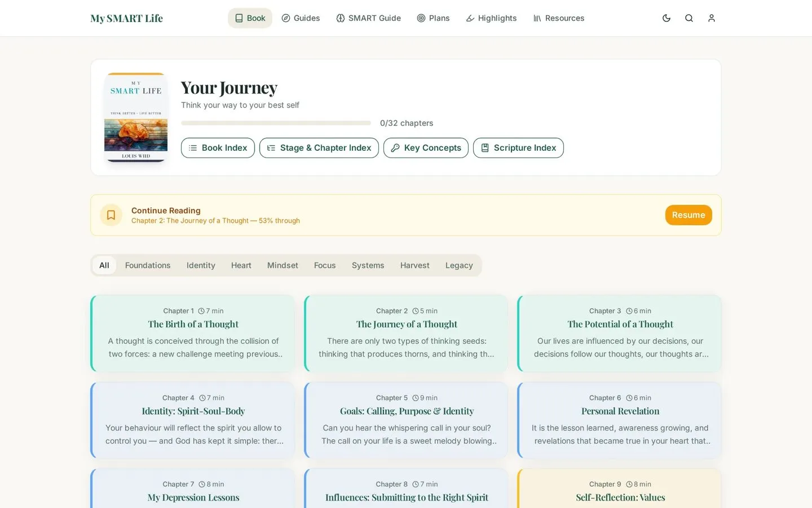Filter chapters by Identity stage
Screen dimensions: 812x508
coord(201,265)
